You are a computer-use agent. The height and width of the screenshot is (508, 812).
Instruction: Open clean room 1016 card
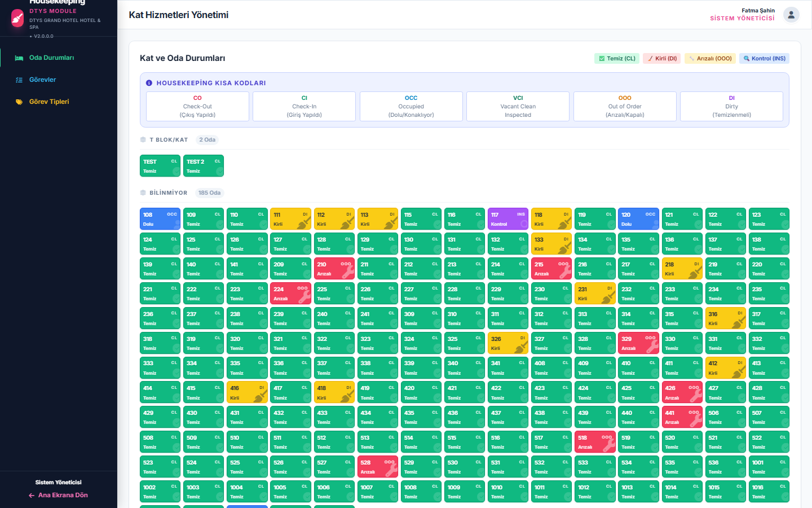pyautogui.click(x=769, y=492)
